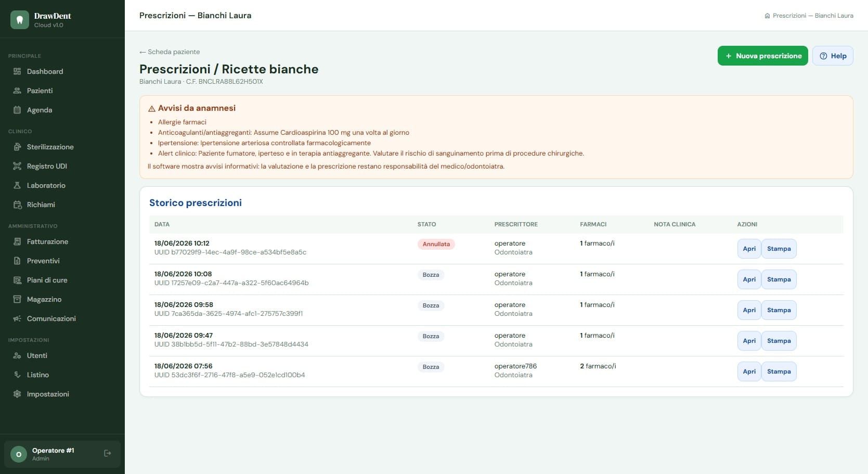Click the DrawDent tooth logo icon
Viewport: 868px width, 474px height.
click(x=20, y=20)
